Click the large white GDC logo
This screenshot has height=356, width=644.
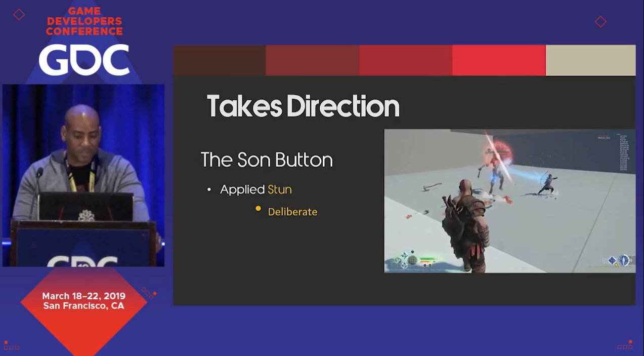click(84, 60)
